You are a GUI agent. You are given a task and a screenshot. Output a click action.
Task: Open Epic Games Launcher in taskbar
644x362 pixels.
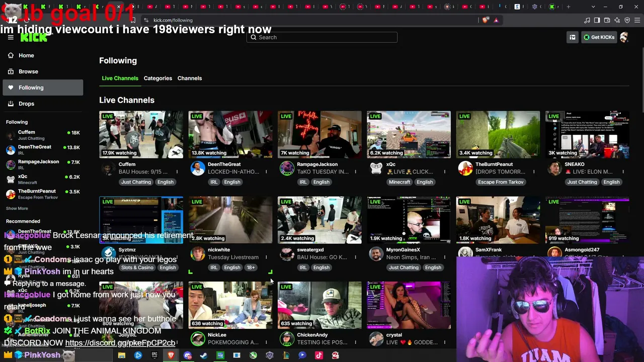coord(154,355)
